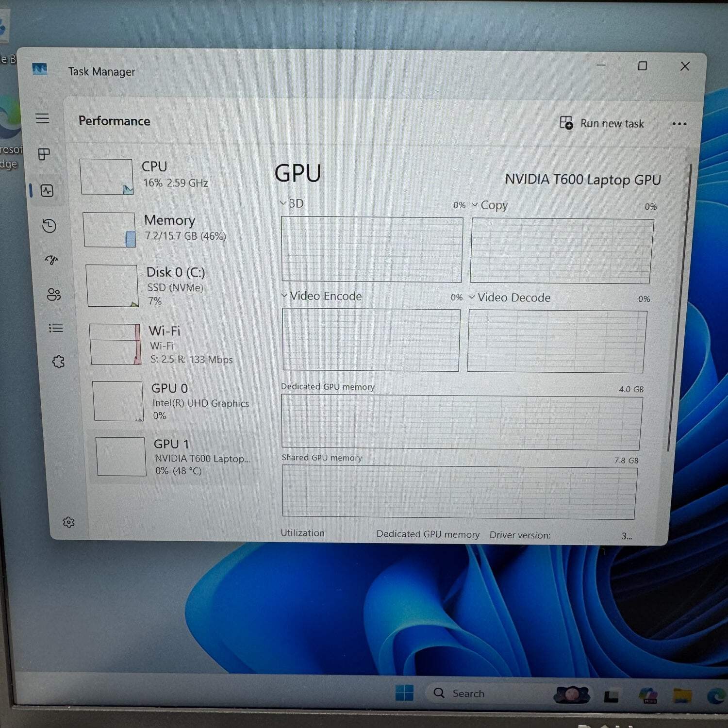Screen dimensions: 728x728
Task: Click the Task Manager app icon
Action: tap(39, 69)
